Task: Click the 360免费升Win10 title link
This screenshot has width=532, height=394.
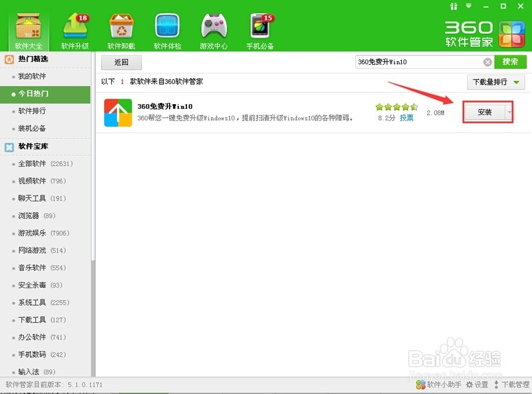Action: [165, 106]
